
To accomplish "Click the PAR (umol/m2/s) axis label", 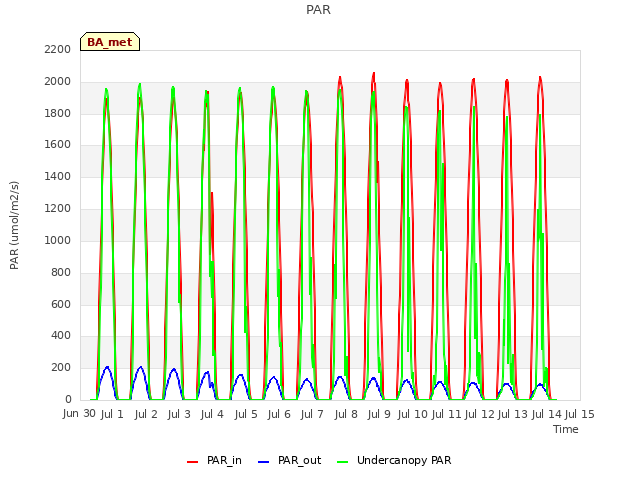I will point(14,225).
